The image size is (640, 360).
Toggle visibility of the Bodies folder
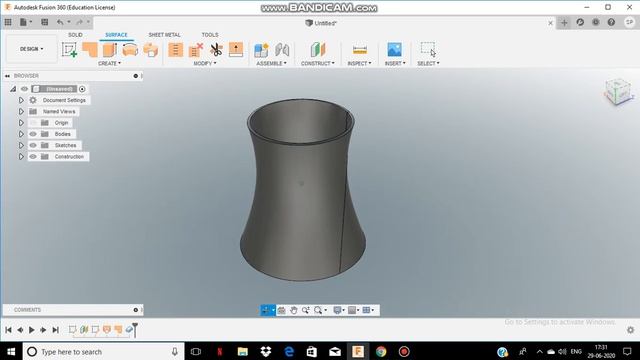[x=33, y=134]
